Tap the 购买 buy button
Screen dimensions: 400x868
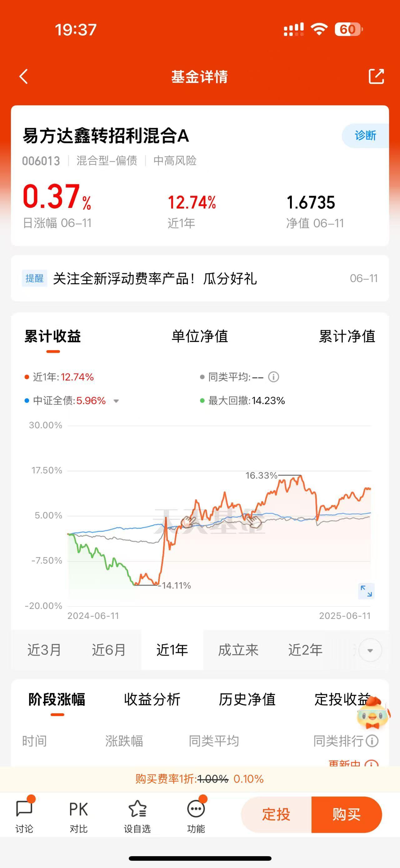(x=346, y=815)
